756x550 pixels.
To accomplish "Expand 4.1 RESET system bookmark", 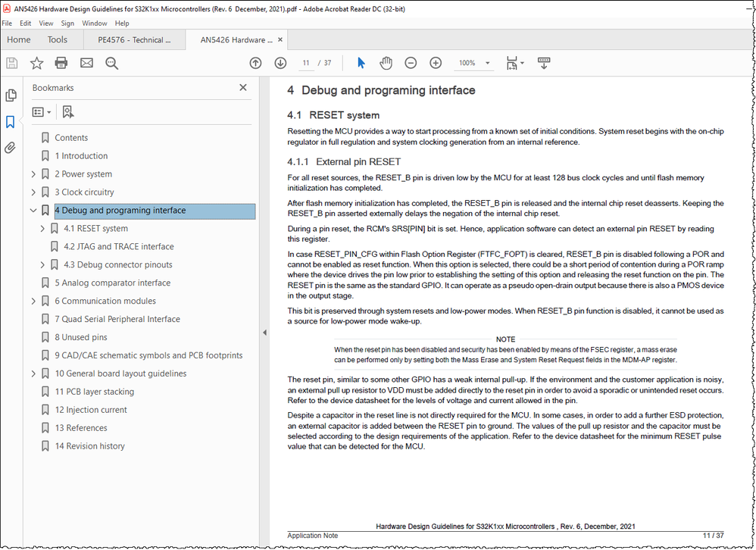I will coord(42,229).
